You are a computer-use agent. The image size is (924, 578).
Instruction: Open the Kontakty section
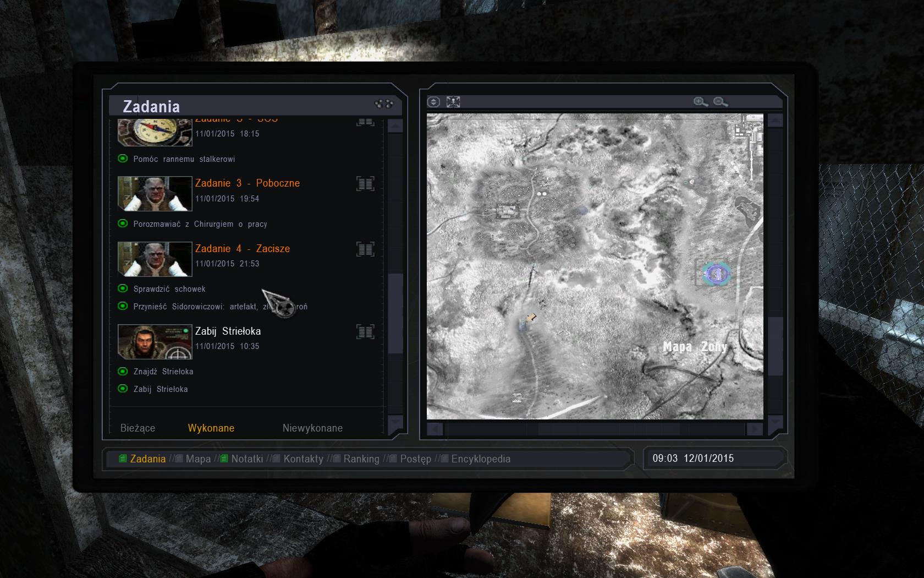298,459
